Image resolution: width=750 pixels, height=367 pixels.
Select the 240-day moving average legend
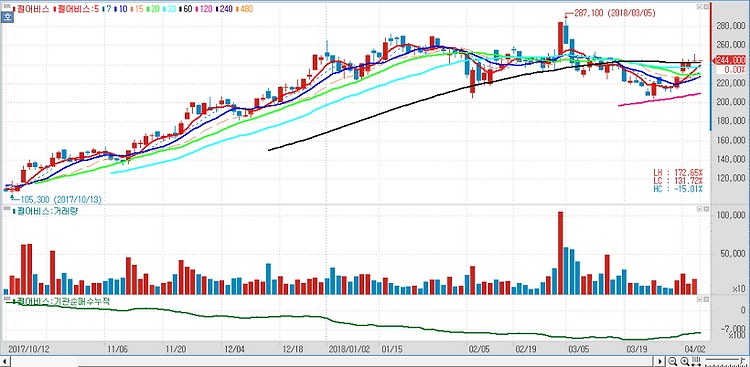pyautogui.click(x=224, y=9)
